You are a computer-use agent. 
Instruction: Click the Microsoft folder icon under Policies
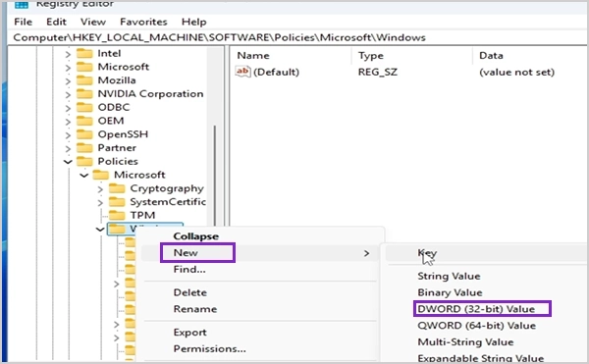click(x=101, y=175)
